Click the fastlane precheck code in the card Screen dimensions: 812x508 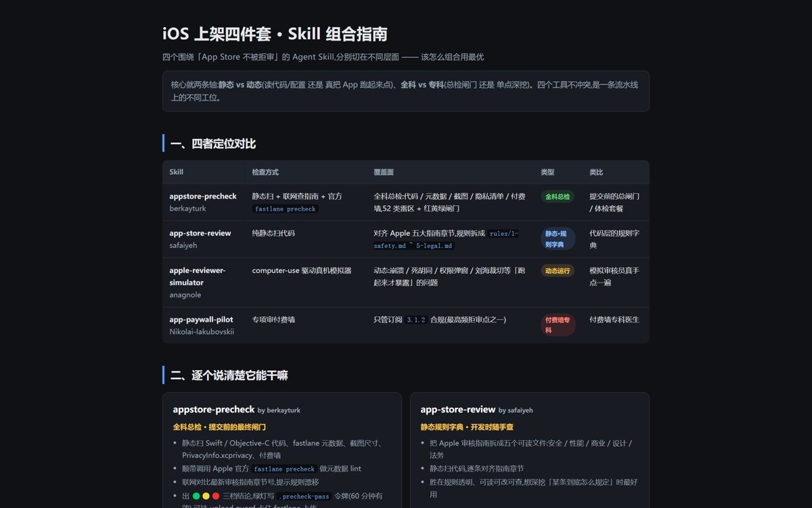tap(284, 469)
